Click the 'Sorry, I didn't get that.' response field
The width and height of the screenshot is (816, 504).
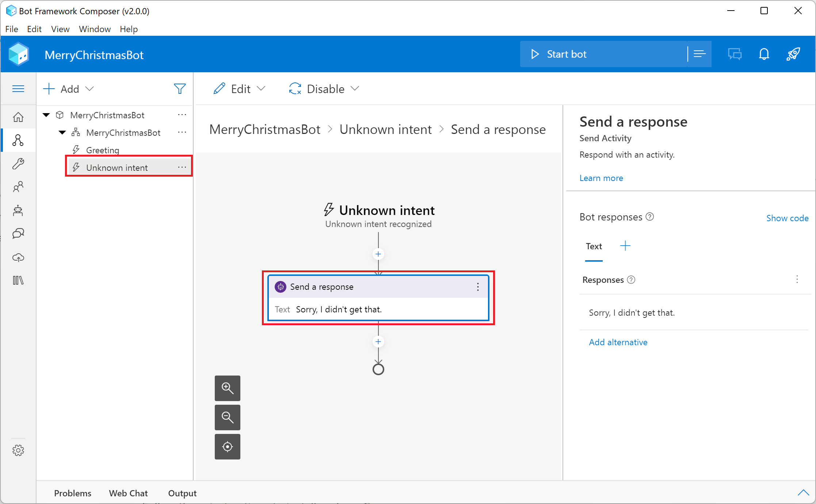point(632,312)
